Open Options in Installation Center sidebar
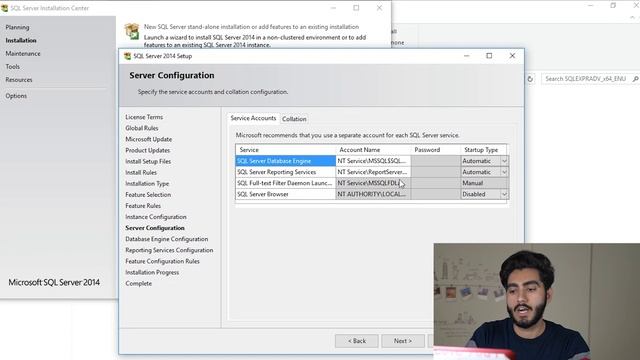Screen dimensions: 640x360 16,96
